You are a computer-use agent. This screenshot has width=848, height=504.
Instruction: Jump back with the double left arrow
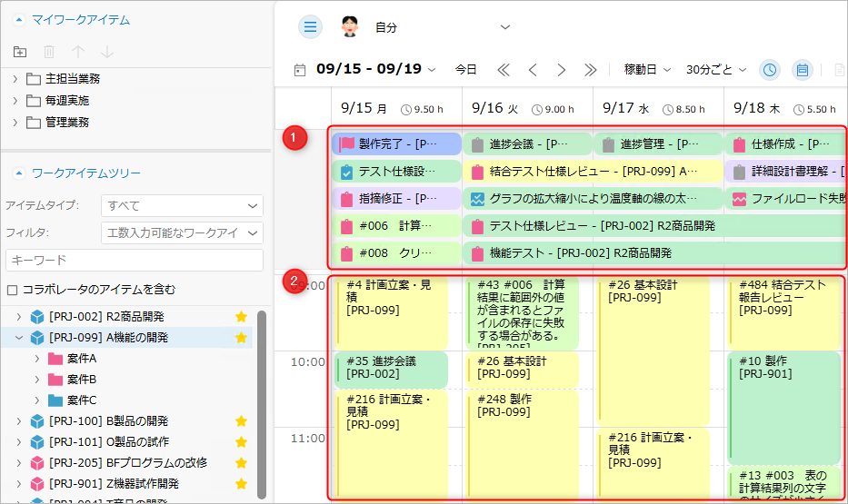[503, 70]
